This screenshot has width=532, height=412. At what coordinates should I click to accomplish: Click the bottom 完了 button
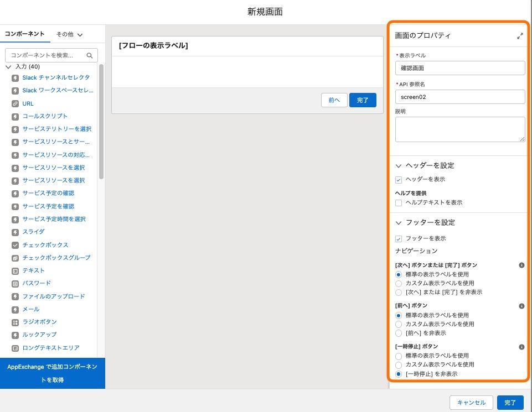pyautogui.click(x=510, y=403)
